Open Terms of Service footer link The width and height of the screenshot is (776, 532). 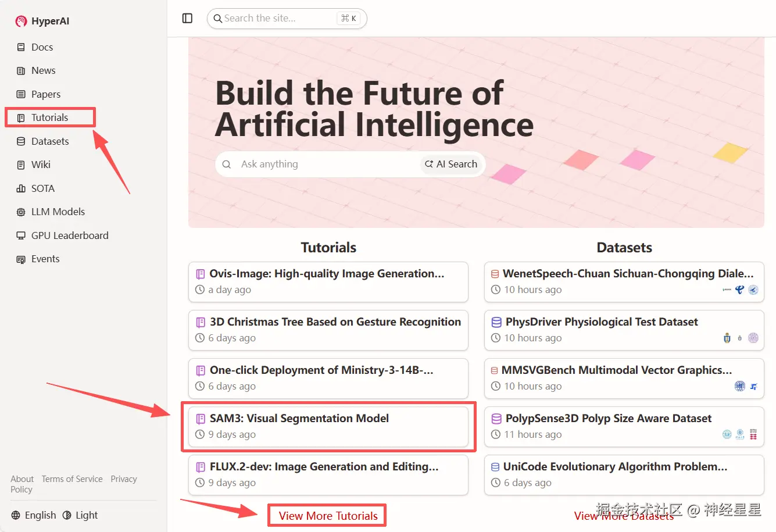(72, 479)
